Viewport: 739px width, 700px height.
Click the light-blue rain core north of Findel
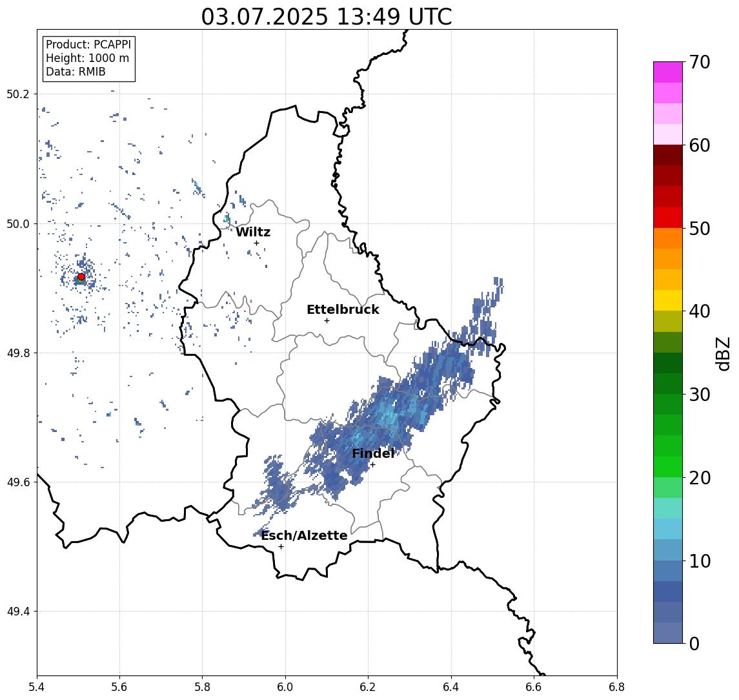[x=389, y=416]
